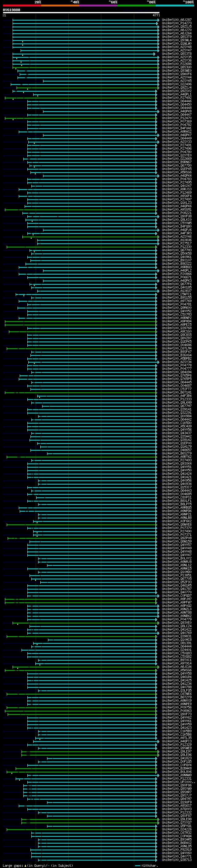Click the cyan ~100% identity legend segment

point(175,6)
